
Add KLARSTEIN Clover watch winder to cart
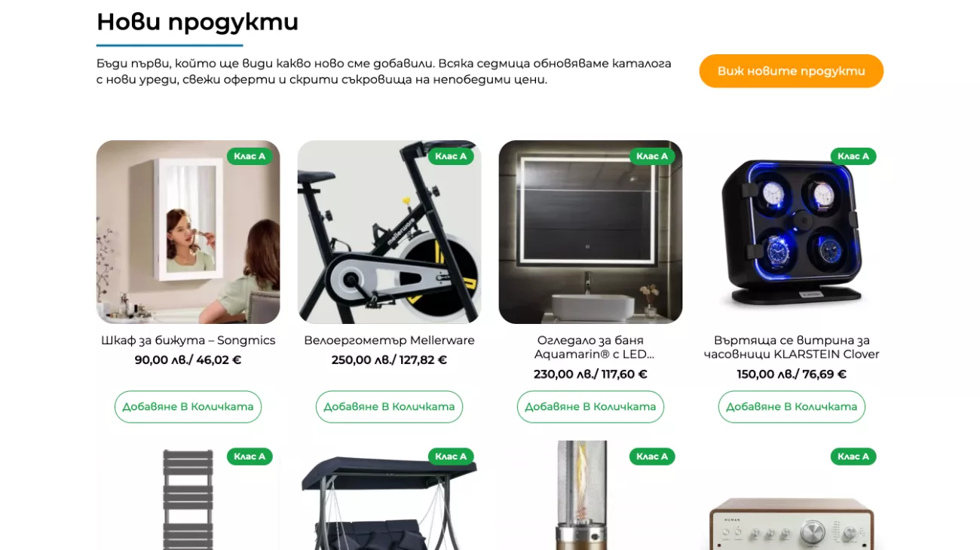(x=792, y=407)
